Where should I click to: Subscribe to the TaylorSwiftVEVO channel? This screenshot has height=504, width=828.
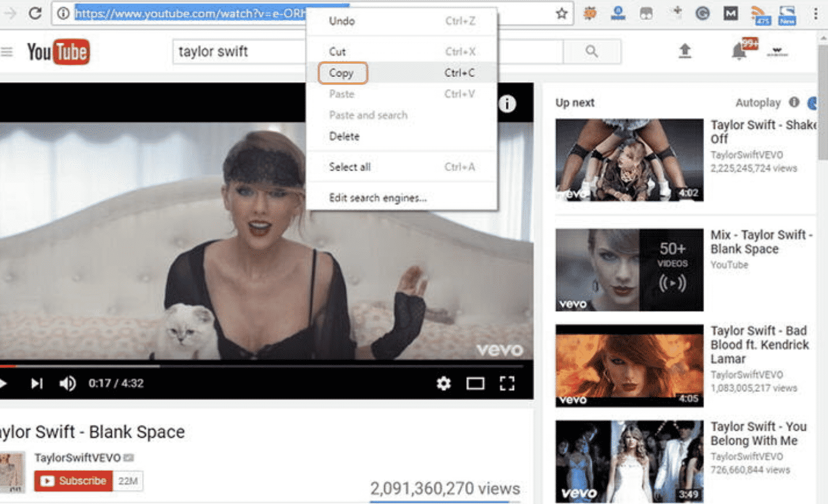pos(74,481)
